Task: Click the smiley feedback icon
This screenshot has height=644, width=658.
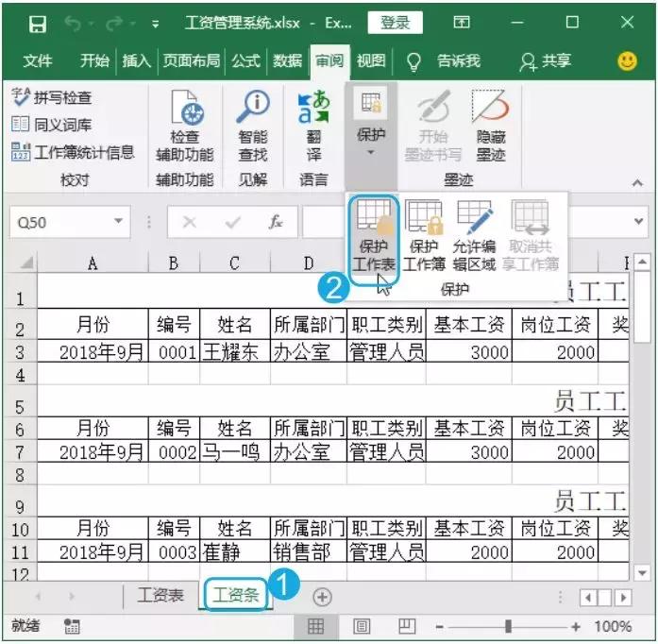Action: [627, 61]
